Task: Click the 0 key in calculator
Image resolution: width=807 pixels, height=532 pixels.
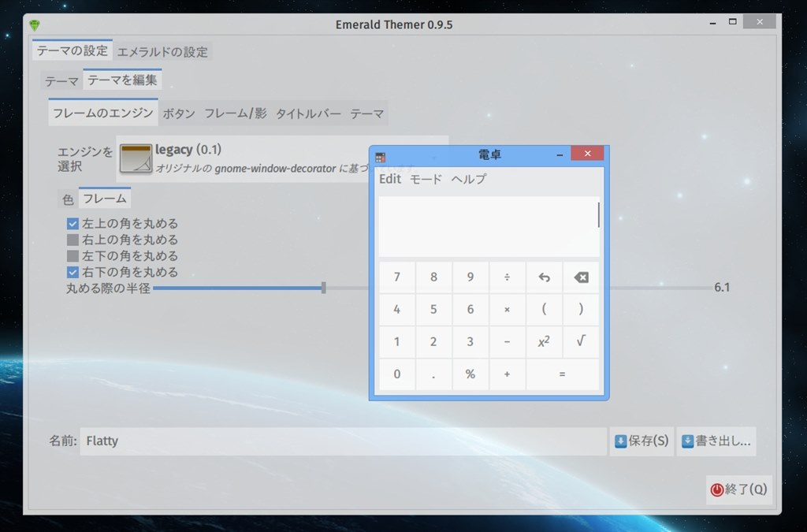Action: click(397, 374)
